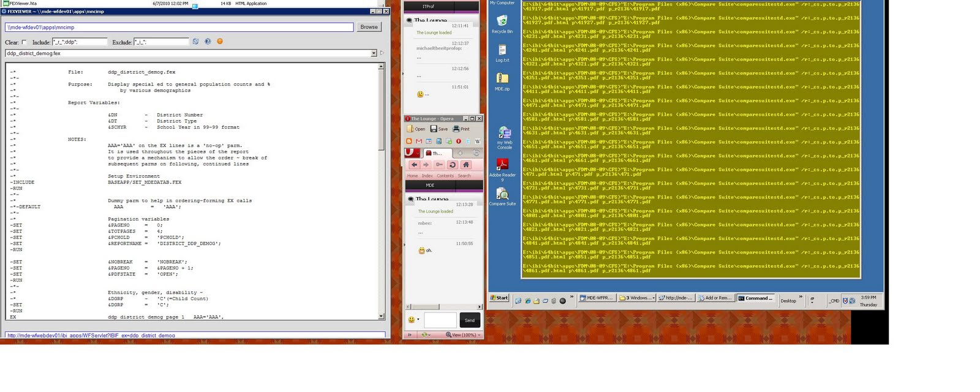Click the taskbar clock showing 3:59 PM

tap(869, 298)
